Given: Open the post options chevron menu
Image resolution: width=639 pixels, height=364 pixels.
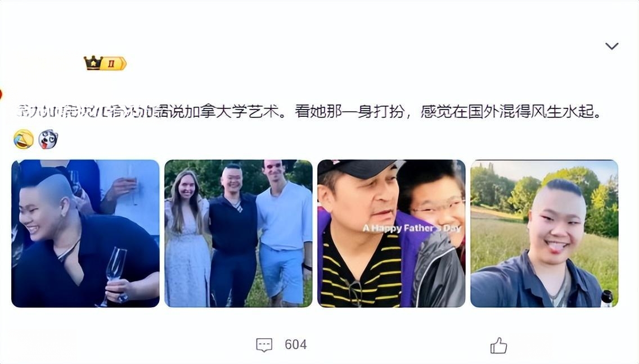Looking at the screenshot, I should [611, 46].
